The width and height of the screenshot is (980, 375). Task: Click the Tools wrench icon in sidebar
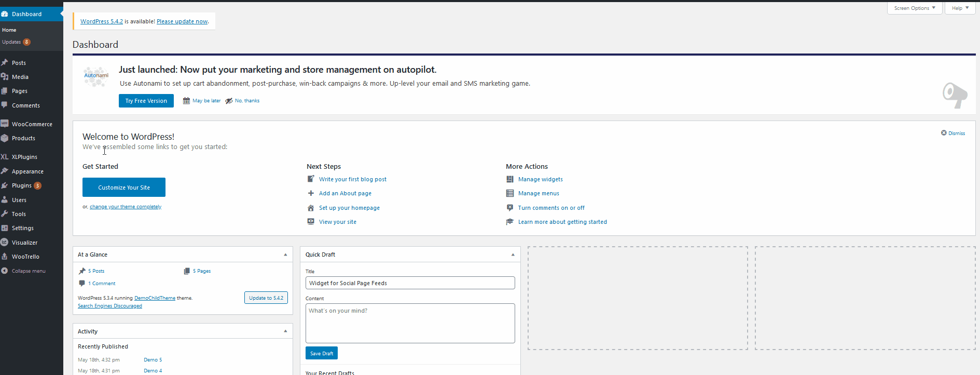point(5,214)
